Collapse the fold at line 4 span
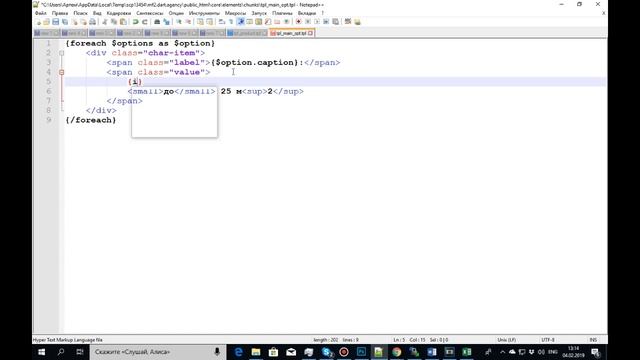640x360 pixels. [x=62, y=72]
